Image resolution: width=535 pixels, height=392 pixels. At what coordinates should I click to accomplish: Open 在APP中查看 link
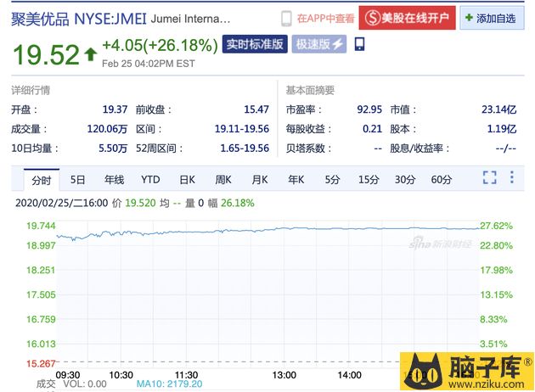[325, 19]
